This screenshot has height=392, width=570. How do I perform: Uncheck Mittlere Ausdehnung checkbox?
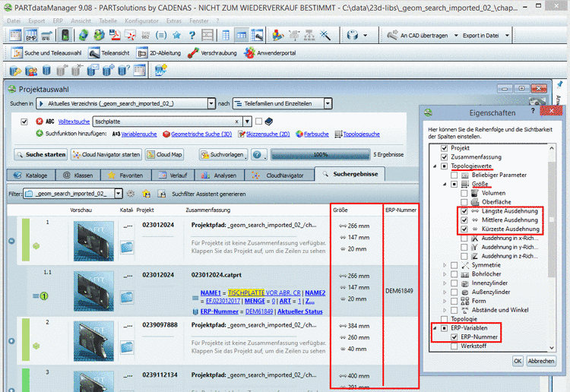[464, 220]
